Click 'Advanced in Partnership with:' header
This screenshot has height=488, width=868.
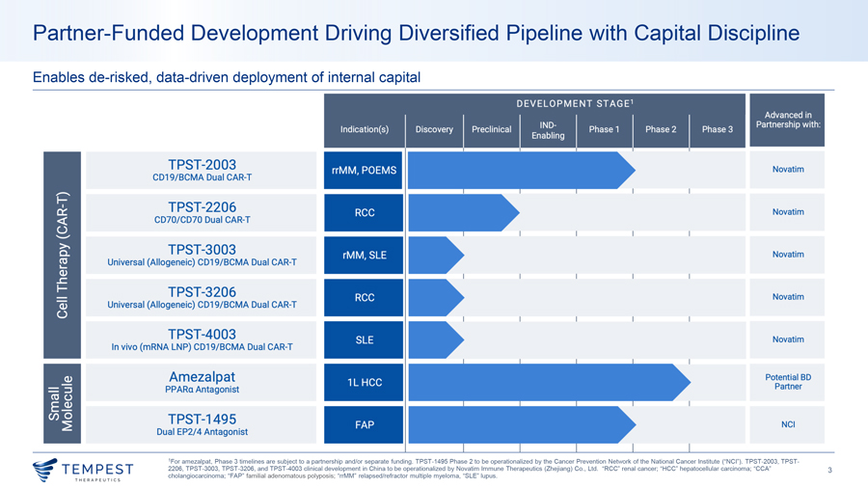(x=787, y=120)
